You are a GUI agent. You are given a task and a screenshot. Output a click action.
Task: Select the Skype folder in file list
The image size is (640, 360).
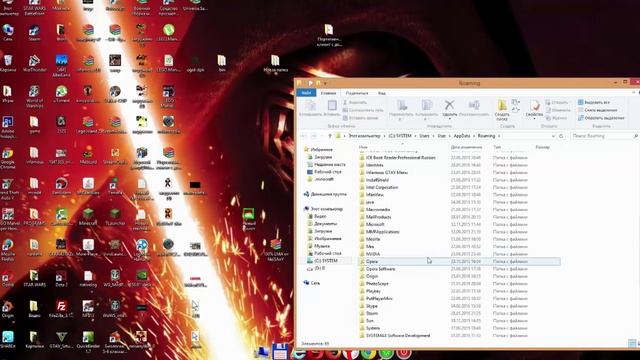pos(459,306)
